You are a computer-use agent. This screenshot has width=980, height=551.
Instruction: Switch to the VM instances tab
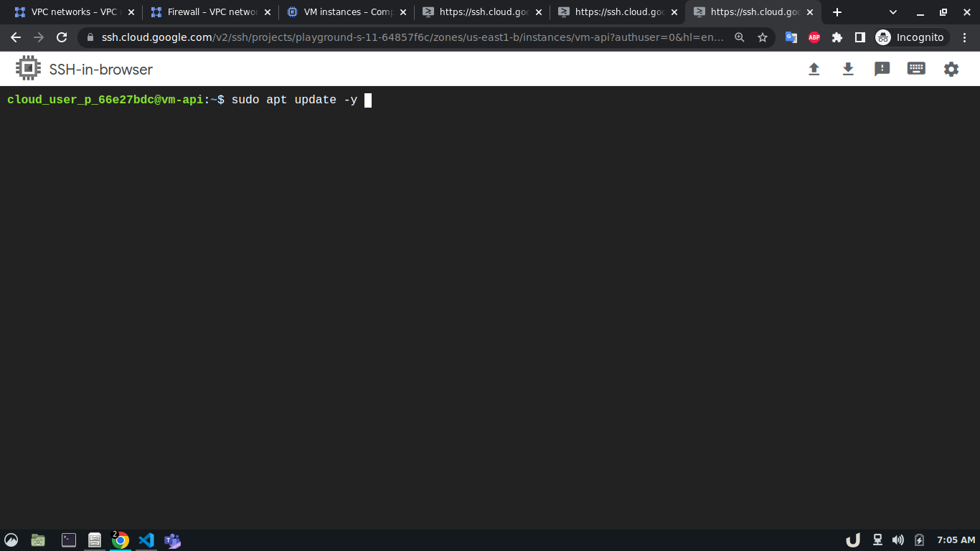(x=347, y=12)
